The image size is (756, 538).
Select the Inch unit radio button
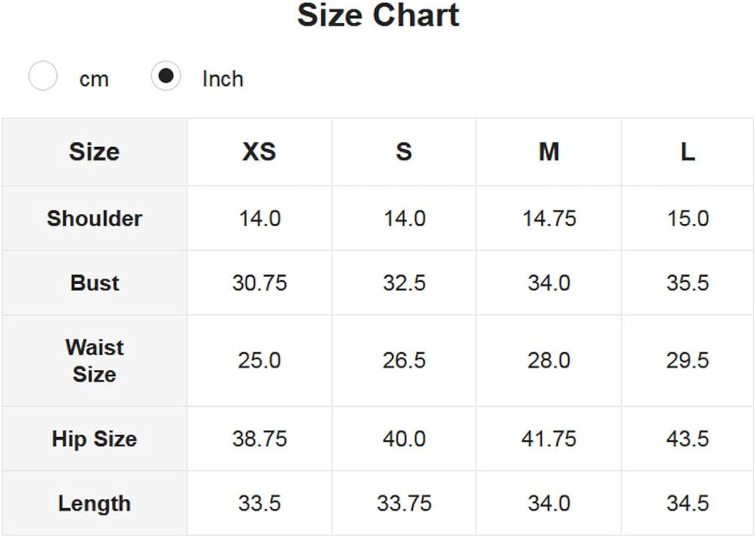click(166, 76)
